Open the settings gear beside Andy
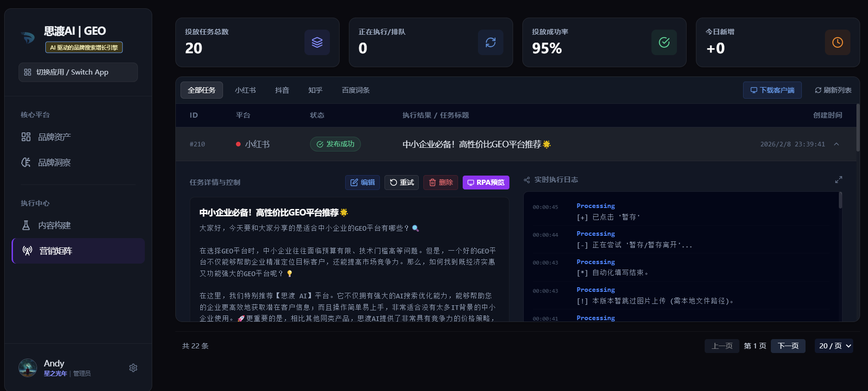Image resolution: width=868 pixels, height=391 pixels. [133, 368]
